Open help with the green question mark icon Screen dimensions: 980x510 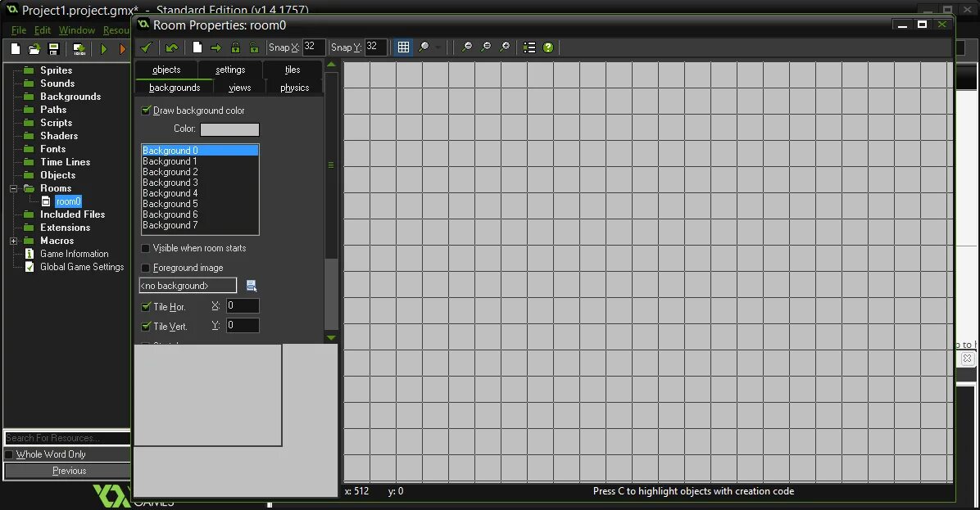(547, 47)
